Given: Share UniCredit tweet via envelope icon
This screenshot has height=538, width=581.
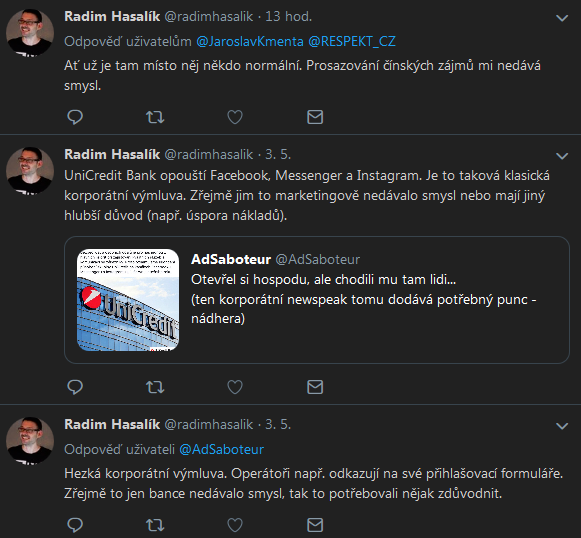Looking at the screenshot, I should pyautogui.click(x=315, y=387).
